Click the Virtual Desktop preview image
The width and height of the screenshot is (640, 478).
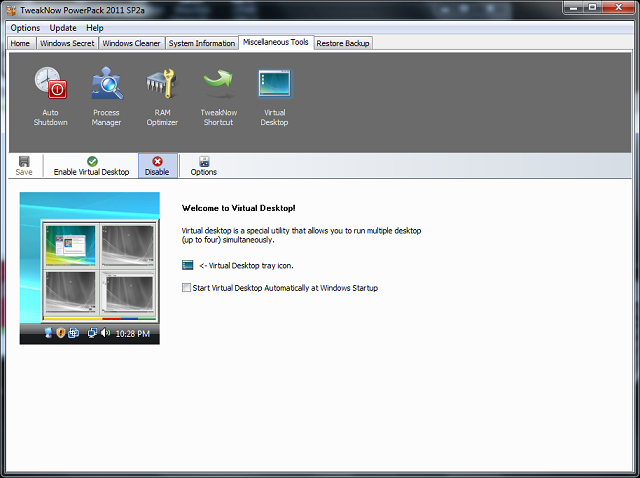tap(90, 268)
